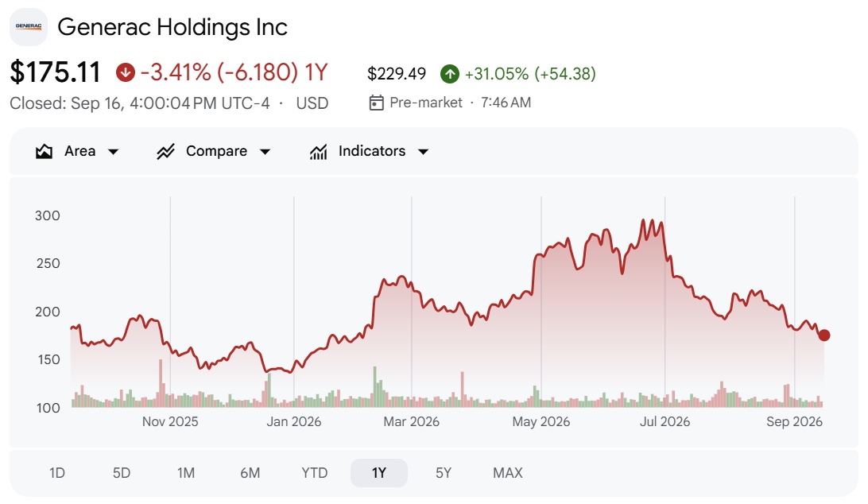This screenshot has width=868, height=504.
Task: Click the Indicators chart icon
Action: (x=318, y=151)
